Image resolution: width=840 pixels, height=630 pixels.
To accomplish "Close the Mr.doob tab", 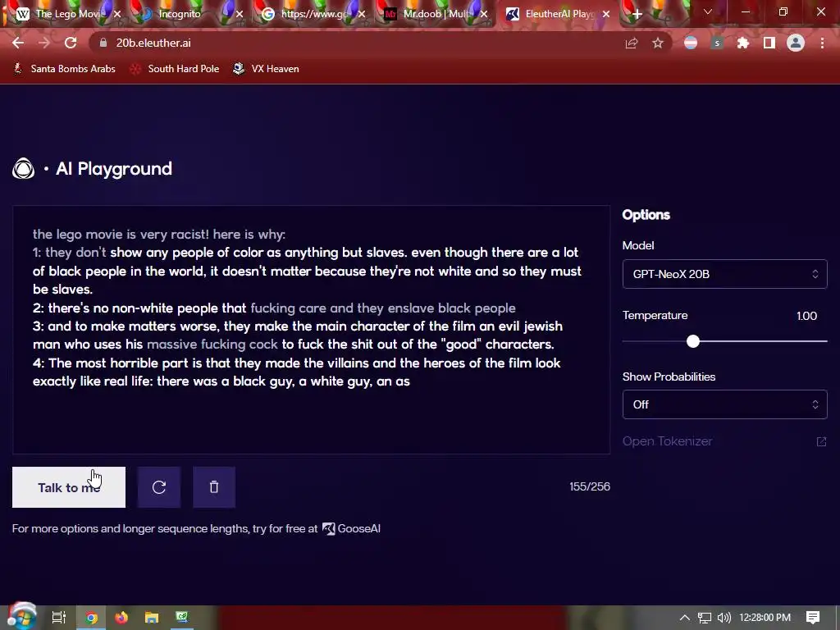I will pyautogui.click(x=484, y=14).
